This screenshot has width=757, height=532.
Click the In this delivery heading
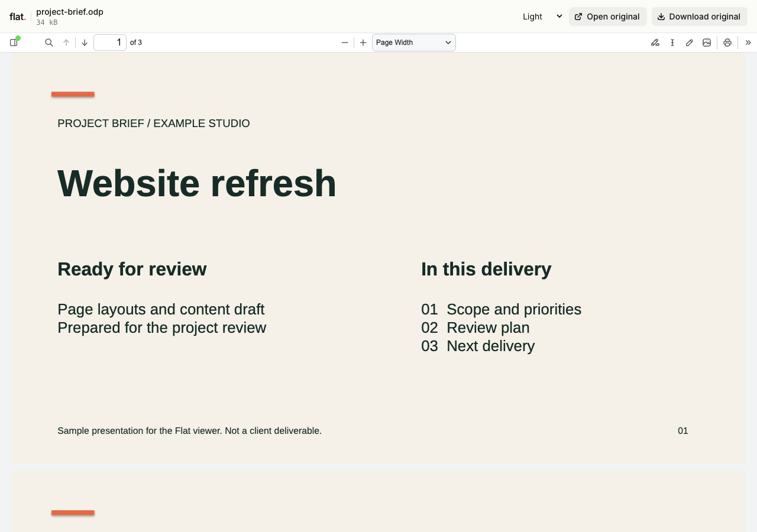486,269
